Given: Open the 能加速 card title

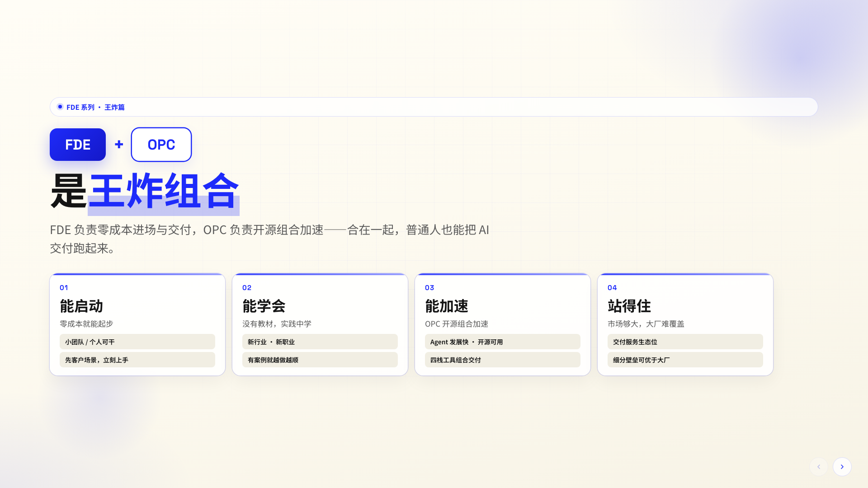Looking at the screenshot, I should pyautogui.click(x=447, y=306).
